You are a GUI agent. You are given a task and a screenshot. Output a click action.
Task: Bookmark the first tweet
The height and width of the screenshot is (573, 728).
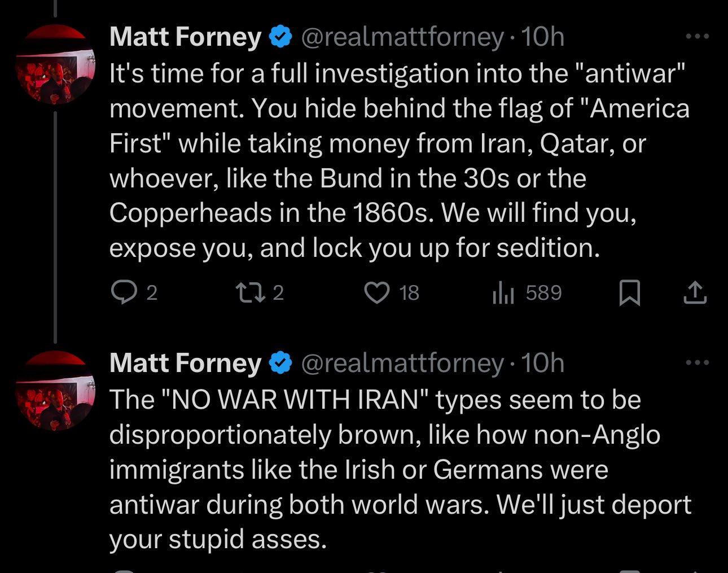click(x=629, y=292)
